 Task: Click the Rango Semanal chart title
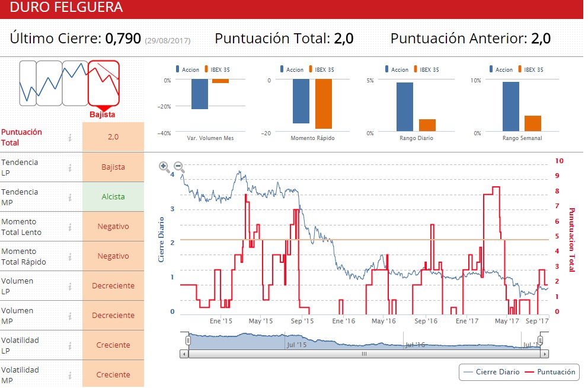(x=522, y=138)
